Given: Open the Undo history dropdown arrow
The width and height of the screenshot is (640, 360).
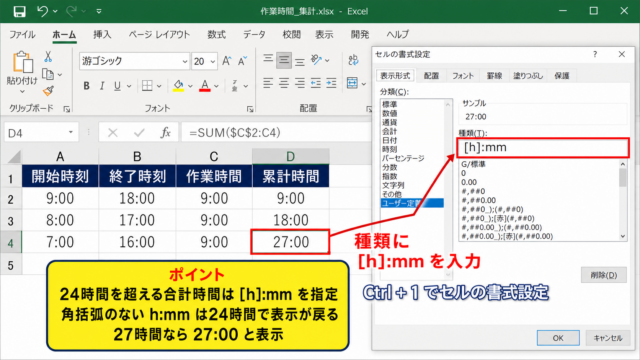Looking at the screenshot, I should [x=55, y=11].
